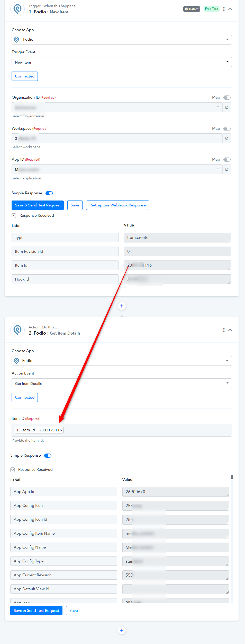The image size is (245, 644).
Task: Click the Instant badge
Action: tap(192, 9)
